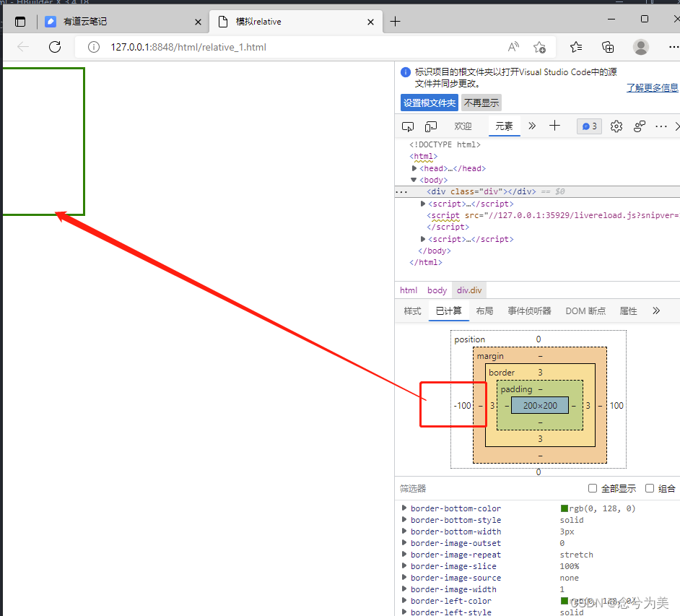Screen dimensions: 680x616
Task: Expand the border-image-source property
Action: (404, 578)
